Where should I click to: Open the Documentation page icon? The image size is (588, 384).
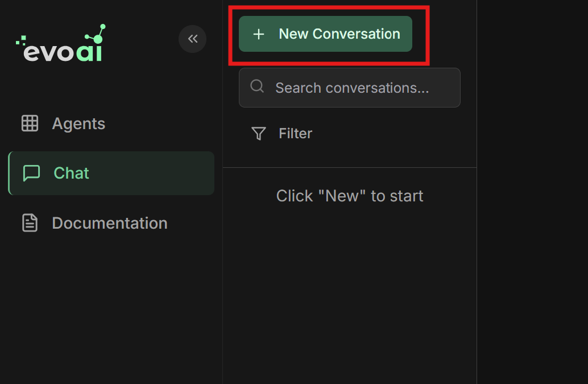30,222
